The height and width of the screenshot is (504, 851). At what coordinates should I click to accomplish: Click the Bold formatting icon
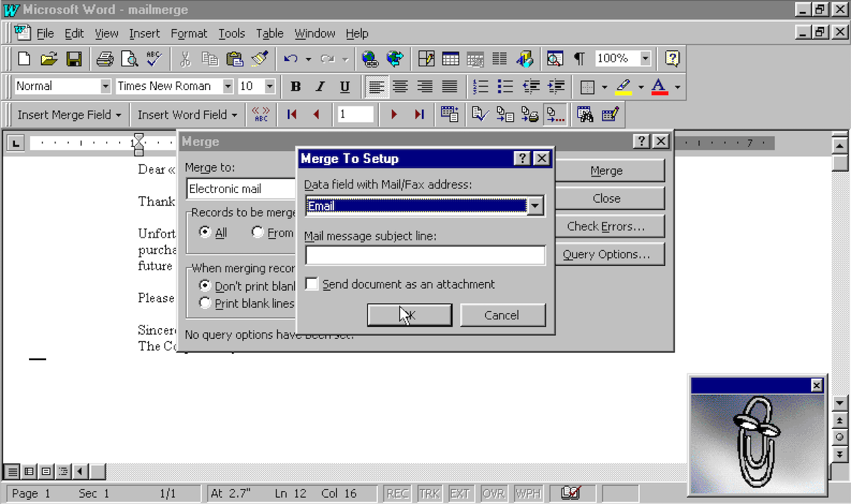[296, 86]
